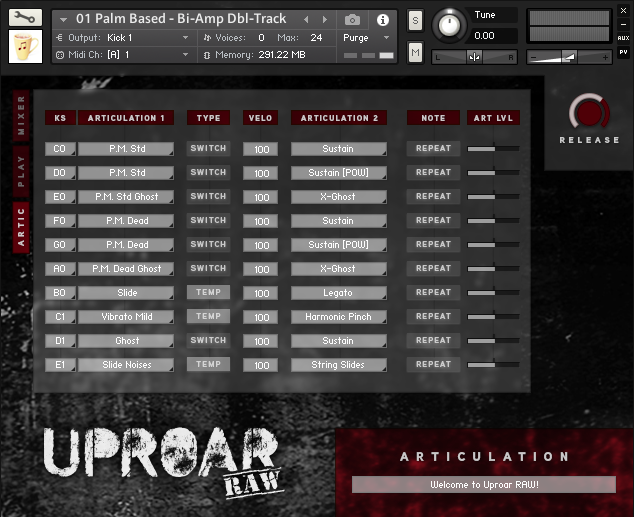Screen dimensions: 634x517
Task: Open the Legato articulation 2 dropdown
Action: pos(339,293)
